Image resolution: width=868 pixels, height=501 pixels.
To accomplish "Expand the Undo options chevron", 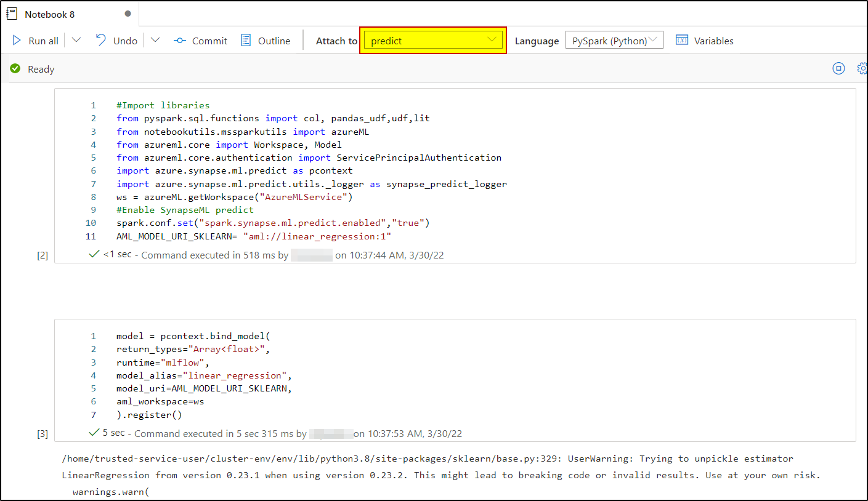I will click(155, 41).
